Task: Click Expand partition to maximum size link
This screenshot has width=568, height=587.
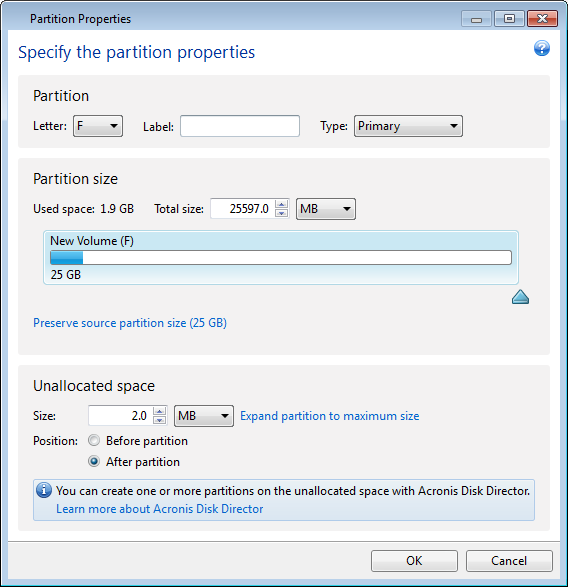Action: [x=329, y=416]
